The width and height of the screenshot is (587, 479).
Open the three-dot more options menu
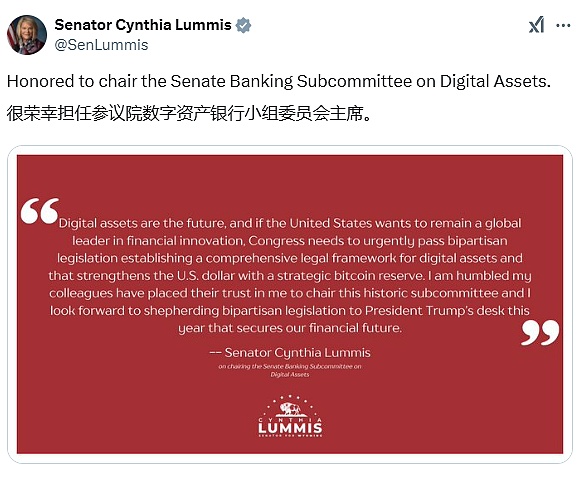point(563,25)
